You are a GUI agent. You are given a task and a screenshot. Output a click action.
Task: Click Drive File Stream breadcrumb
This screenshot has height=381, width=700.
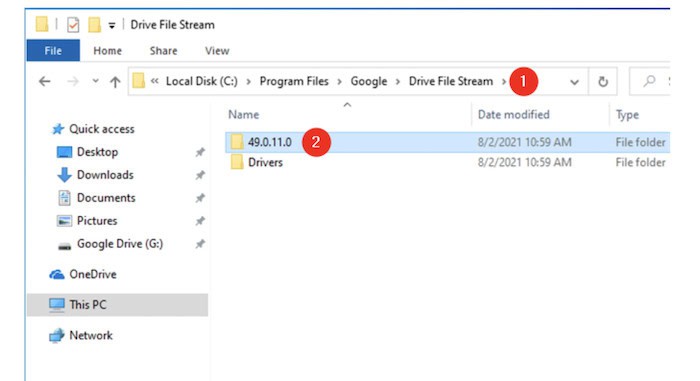(x=451, y=81)
